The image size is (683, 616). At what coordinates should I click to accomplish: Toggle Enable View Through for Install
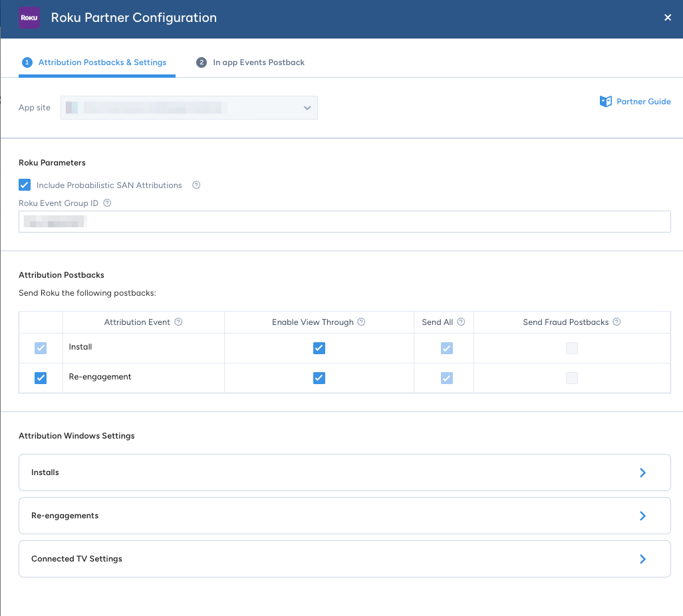[319, 348]
